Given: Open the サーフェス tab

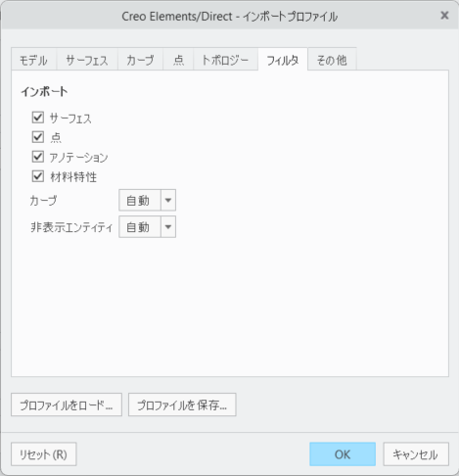Looking at the screenshot, I should pos(87,60).
